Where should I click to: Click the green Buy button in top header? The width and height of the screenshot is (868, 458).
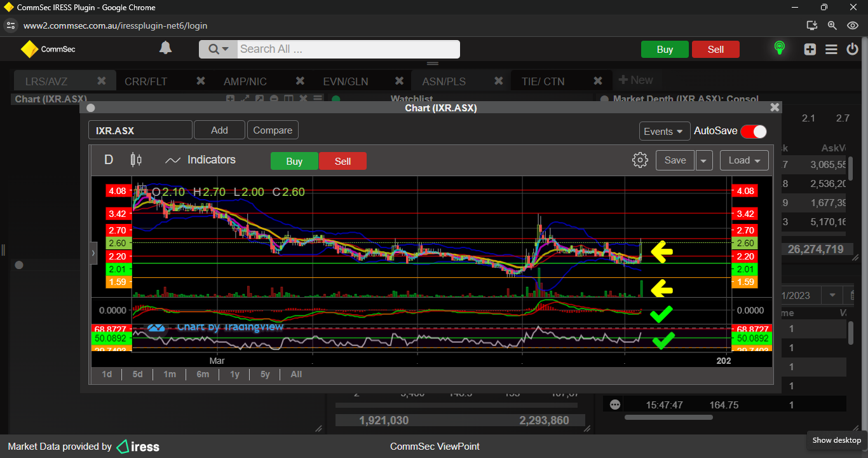tap(665, 50)
